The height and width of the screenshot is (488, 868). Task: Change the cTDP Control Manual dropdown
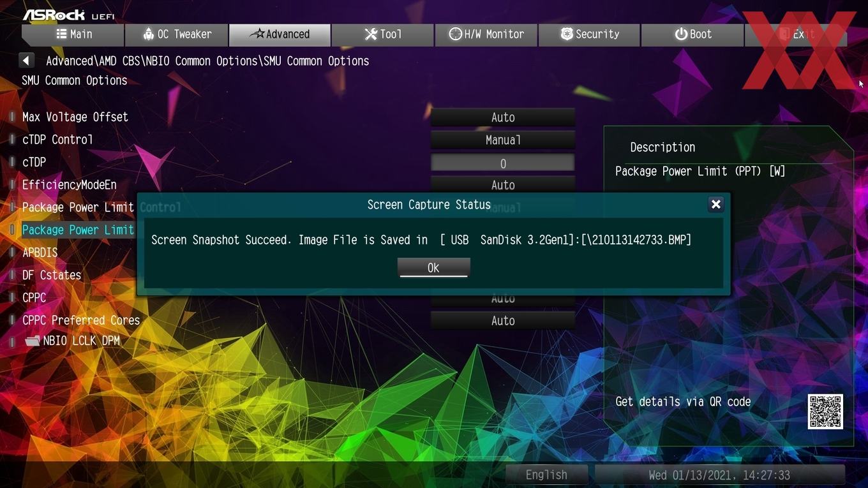(x=503, y=140)
